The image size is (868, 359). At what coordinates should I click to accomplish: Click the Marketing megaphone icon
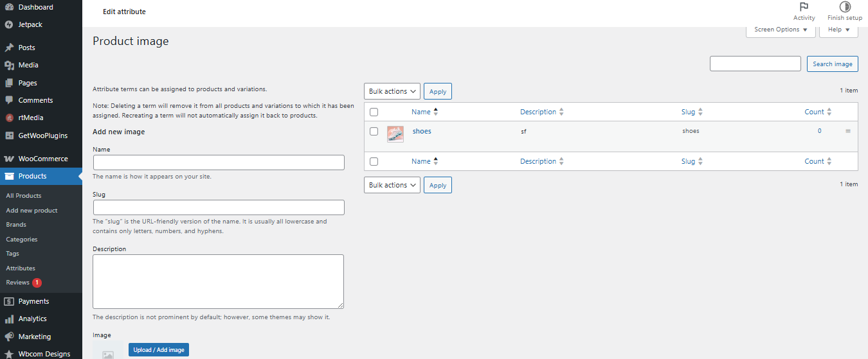(9, 337)
